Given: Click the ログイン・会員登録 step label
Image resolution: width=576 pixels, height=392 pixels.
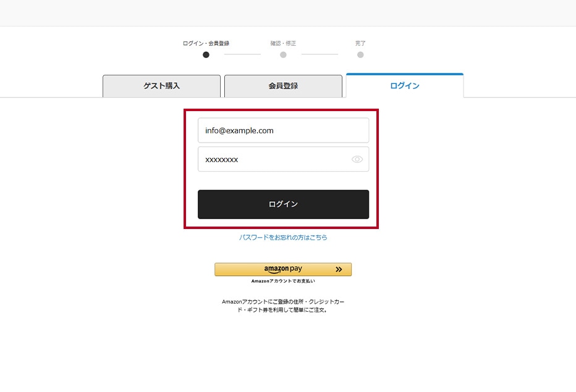Looking at the screenshot, I should (x=206, y=44).
